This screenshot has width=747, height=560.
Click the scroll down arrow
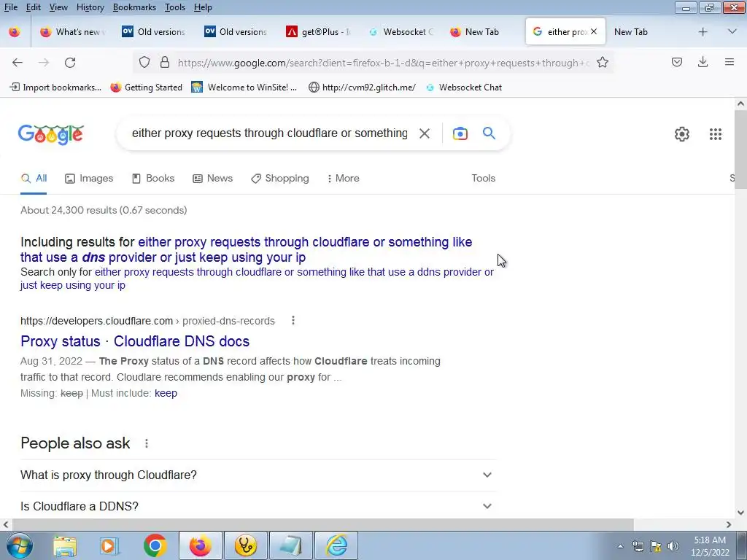click(x=740, y=513)
